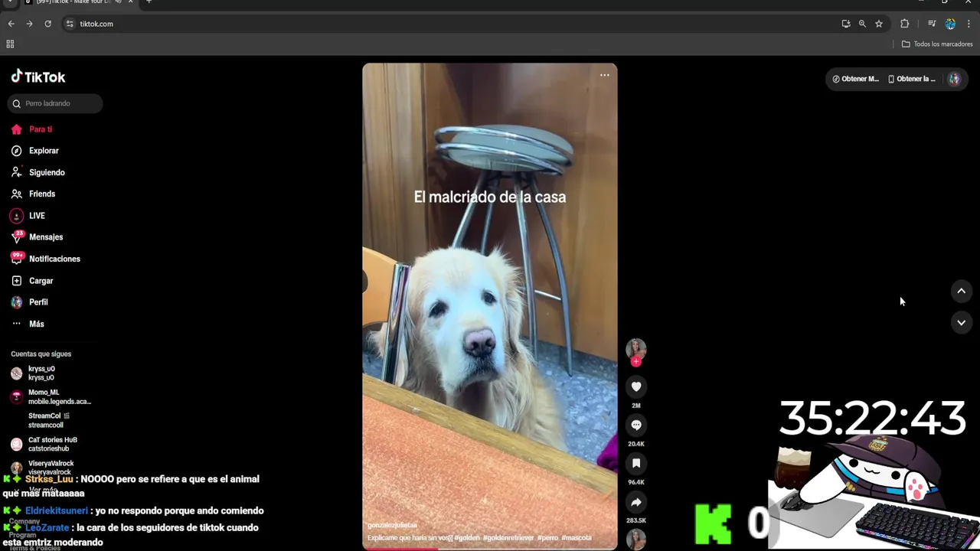Screen dimensions: 980x551
Task: Open the TikTok logo home link
Action: point(38,77)
